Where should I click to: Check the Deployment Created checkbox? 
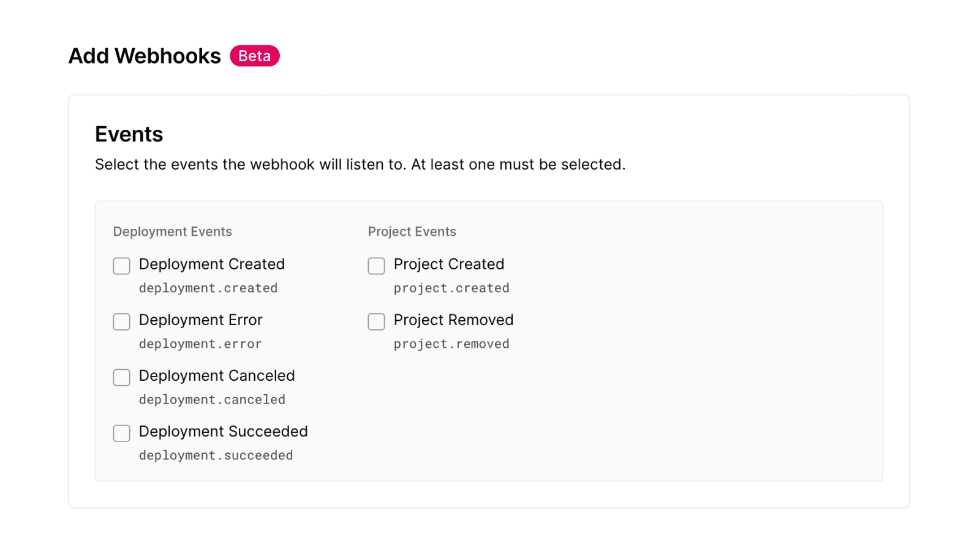click(x=121, y=266)
